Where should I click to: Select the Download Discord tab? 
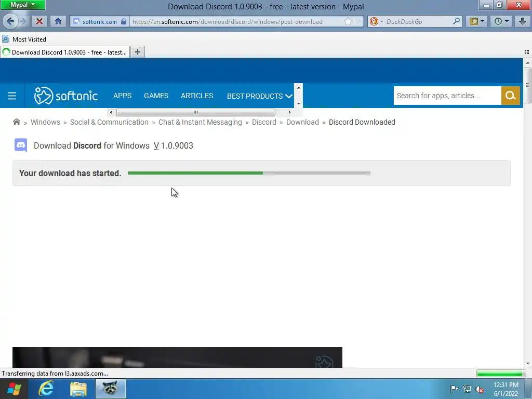[x=65, y=52]
